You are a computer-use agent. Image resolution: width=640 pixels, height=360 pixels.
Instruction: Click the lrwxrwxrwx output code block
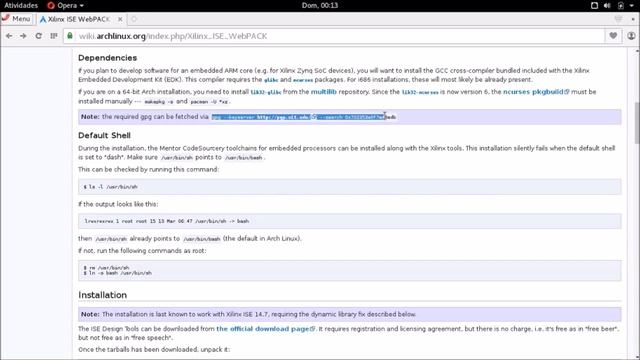point(349,221)
